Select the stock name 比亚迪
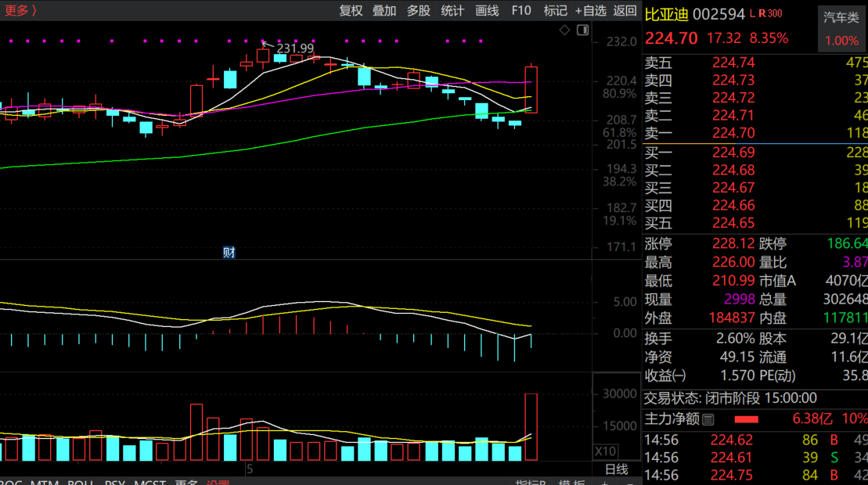Screen dimensions: 868x485 667,14
